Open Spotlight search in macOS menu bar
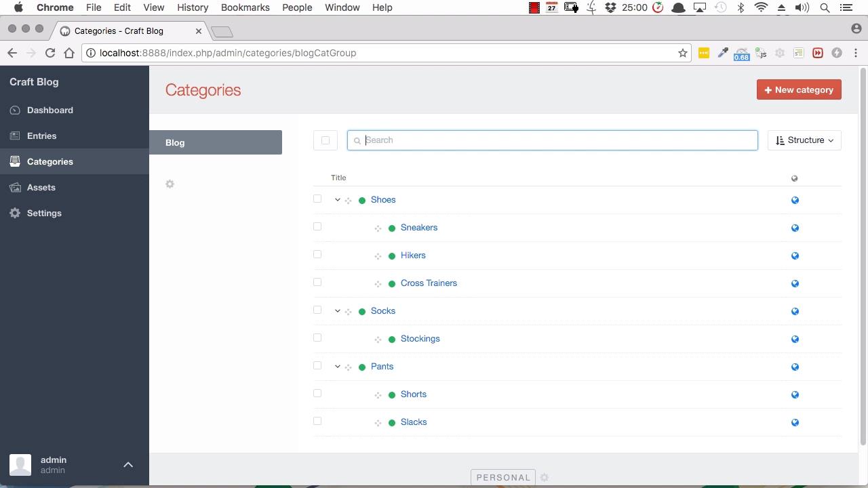The width and height of the screenshot is (868, 488). pos(825,7)
